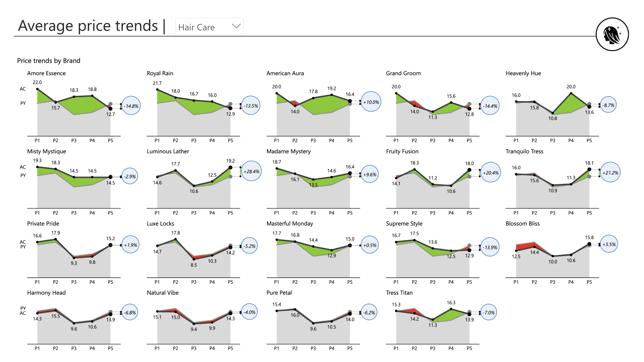Click the PY legend label on Misty Mystique chart
644x362 pixels.
[x=22, y=176]
